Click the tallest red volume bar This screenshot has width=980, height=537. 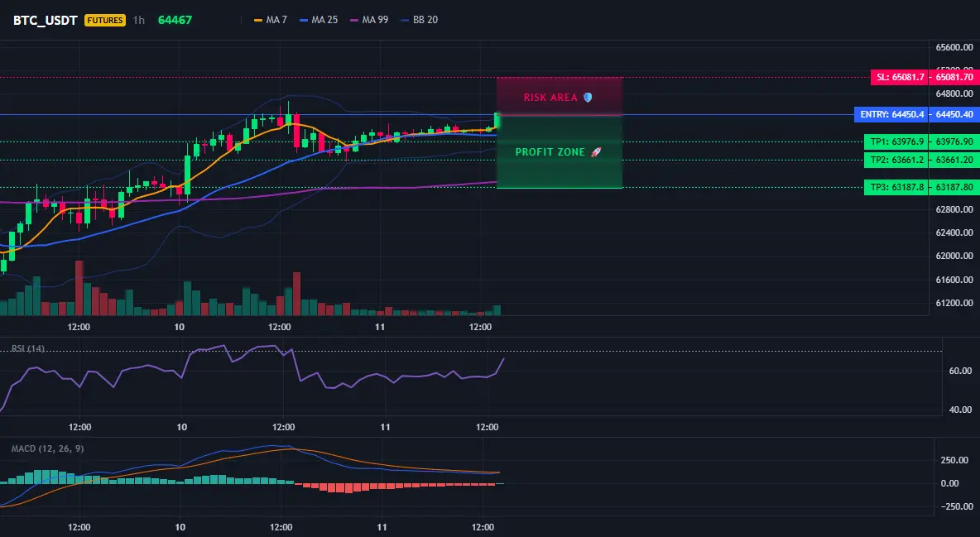pyautogui.click(x=79, y=288)
